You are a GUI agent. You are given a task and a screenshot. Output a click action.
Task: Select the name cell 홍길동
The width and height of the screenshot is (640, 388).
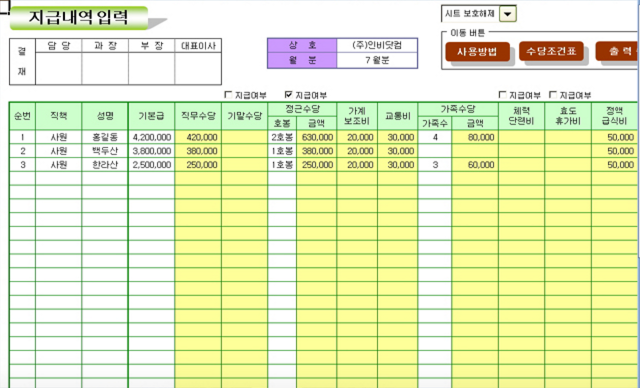click(105, 137)
